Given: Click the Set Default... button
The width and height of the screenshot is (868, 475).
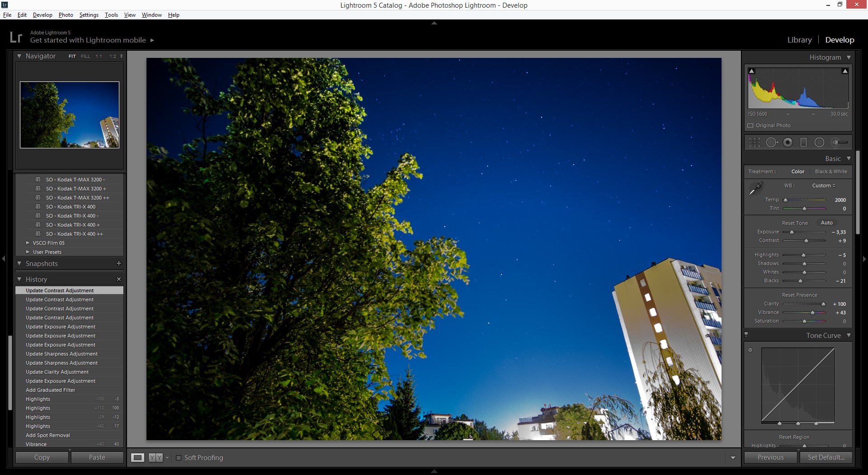Looking at the screenshot, I should coord(826,457).
